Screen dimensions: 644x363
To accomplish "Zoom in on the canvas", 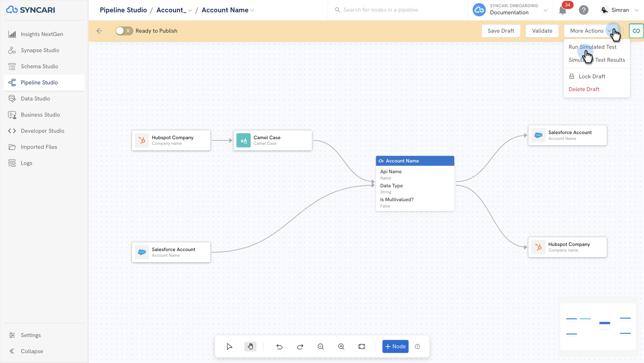I will [x=341, y=346].
